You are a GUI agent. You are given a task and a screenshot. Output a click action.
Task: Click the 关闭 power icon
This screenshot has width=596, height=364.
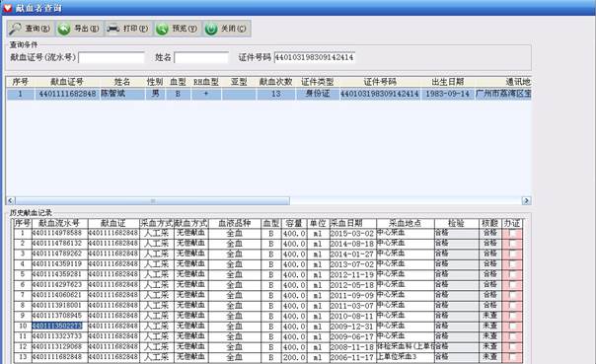click(x=211, y=29)
